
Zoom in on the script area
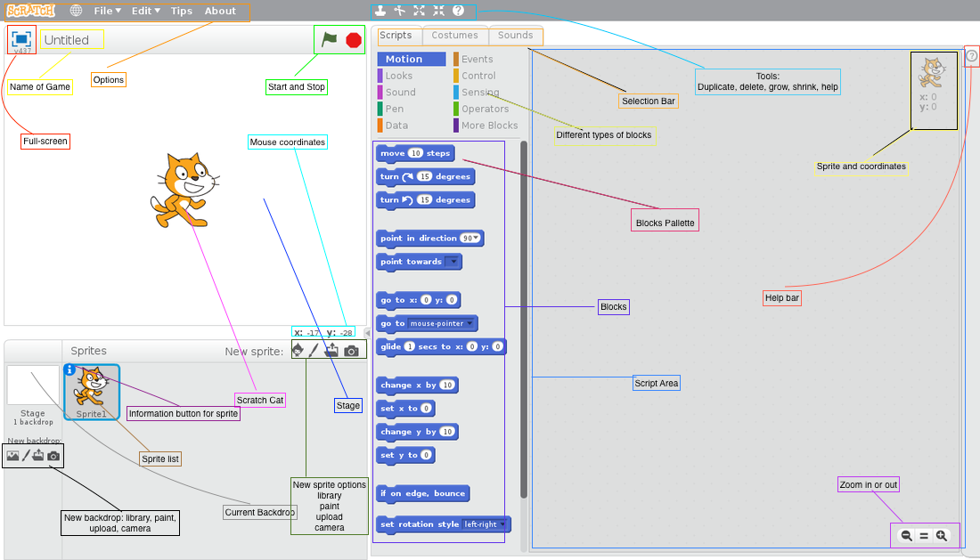[942, 535]
